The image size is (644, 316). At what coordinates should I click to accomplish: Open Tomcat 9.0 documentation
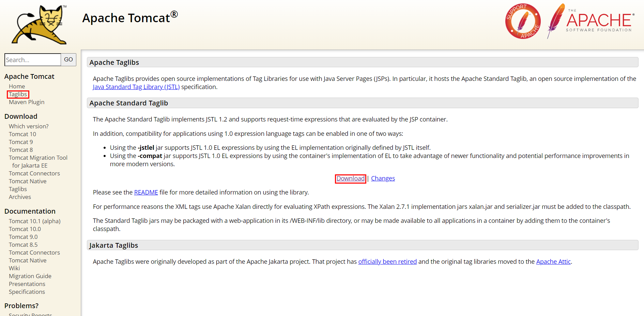(23, 237)
